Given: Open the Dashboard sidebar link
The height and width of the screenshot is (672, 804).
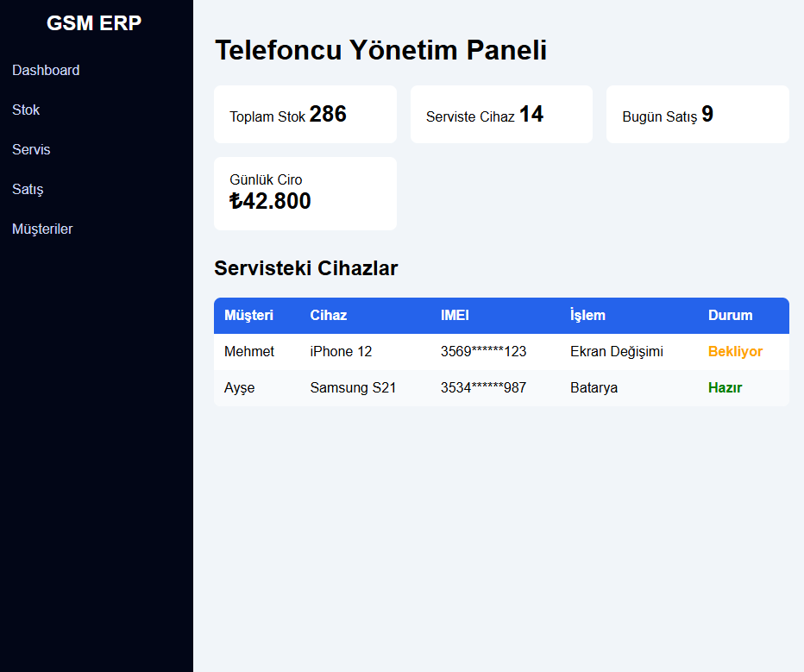Looking at the screenshot, I should point(46,71).
